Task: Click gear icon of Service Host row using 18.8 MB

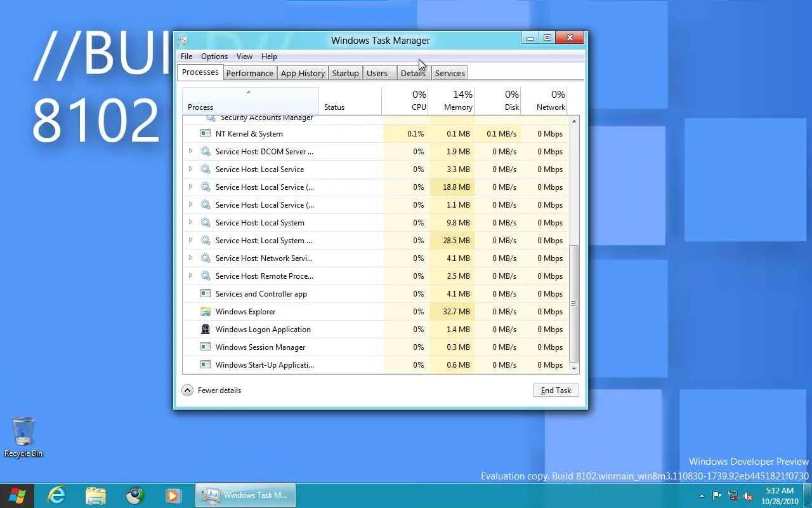Action: click(205, 187)
